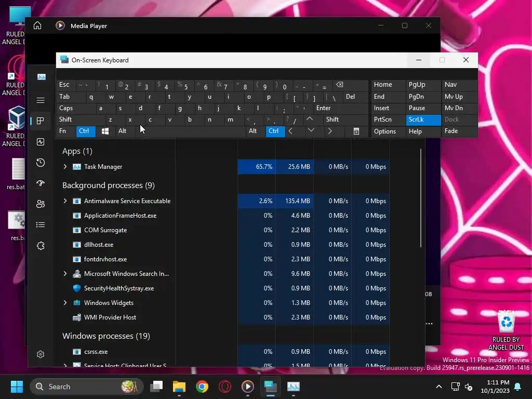Expand the Windows Widgets process
Screen dimensions: 532x399
click(65, 303)
